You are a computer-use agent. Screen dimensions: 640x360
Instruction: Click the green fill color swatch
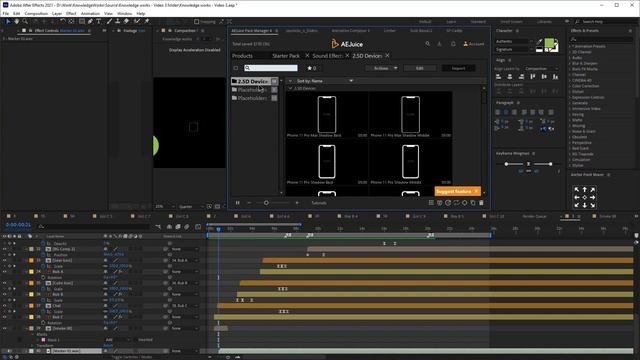pyautogui.click(x=549, y=42)
